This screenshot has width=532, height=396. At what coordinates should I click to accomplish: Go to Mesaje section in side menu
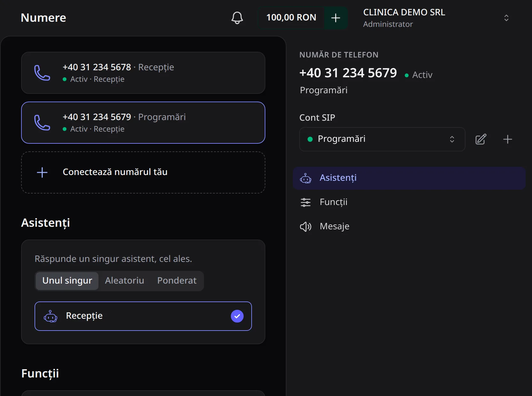409,227
